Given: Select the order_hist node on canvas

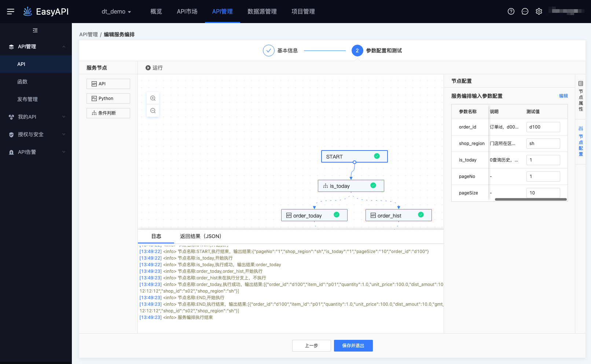Looking at the screenshot, I should (x=399, y=215).
